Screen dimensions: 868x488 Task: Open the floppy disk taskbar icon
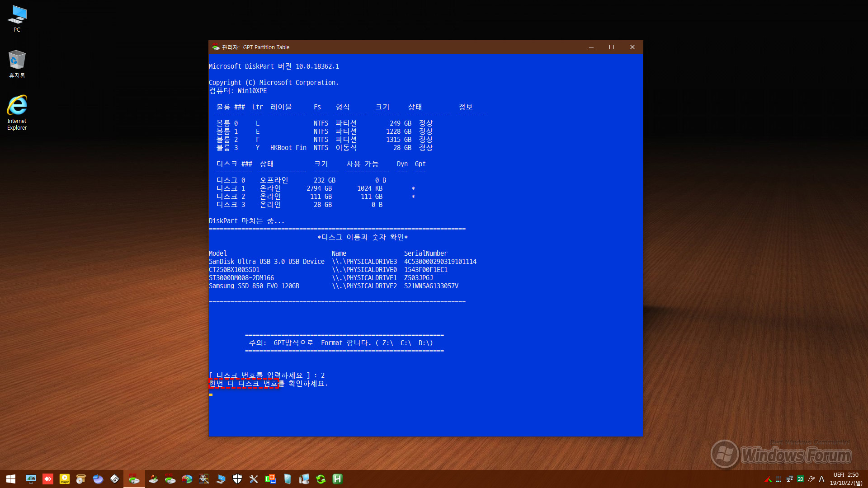(115, 479)
